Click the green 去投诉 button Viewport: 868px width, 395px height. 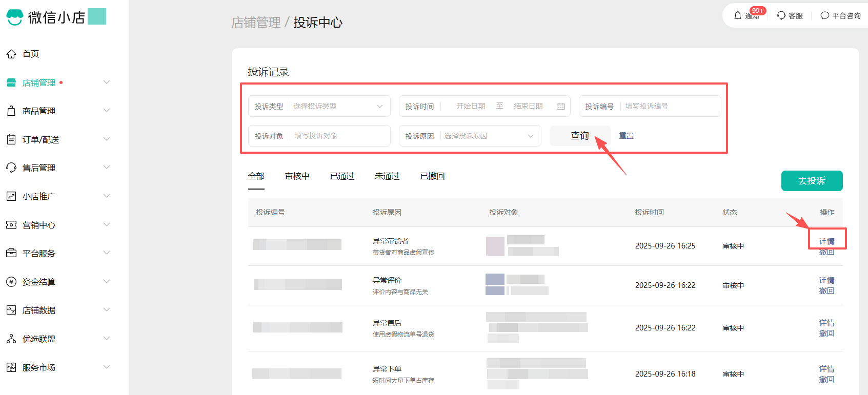pos(812,181)
